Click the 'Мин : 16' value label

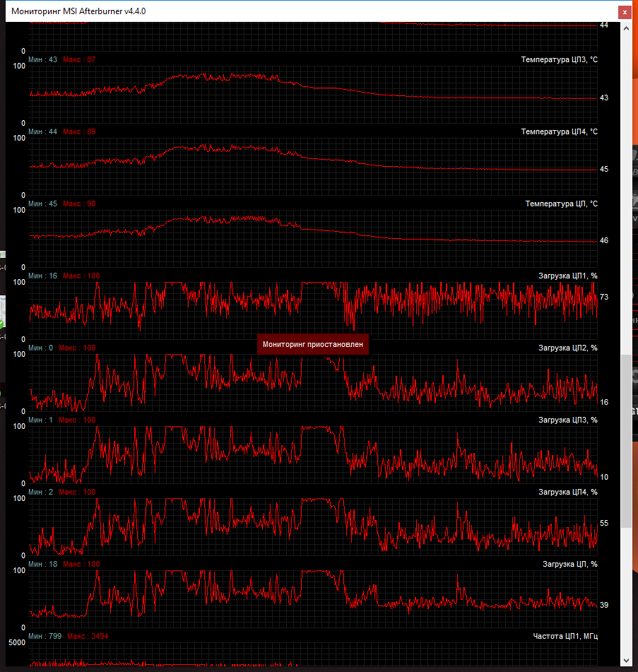tap(42, 276)
